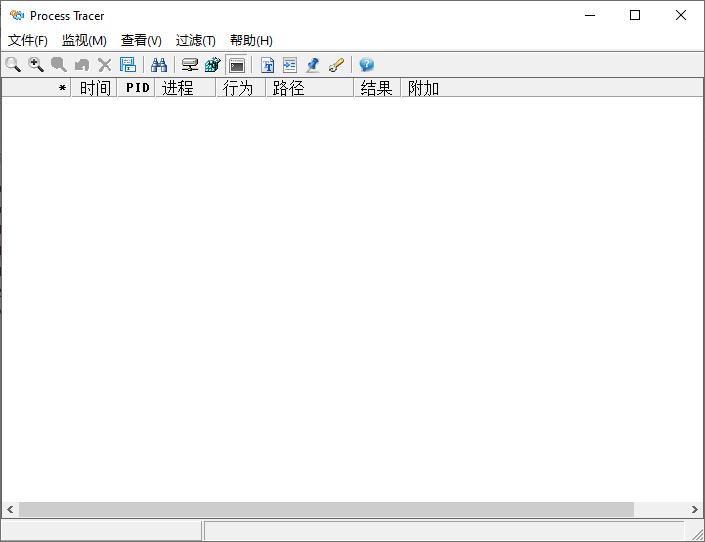The height and width of the screenshot is (542, 705).
Task: Click the network computer toolbar icon
Action: [x=189, y=65]
